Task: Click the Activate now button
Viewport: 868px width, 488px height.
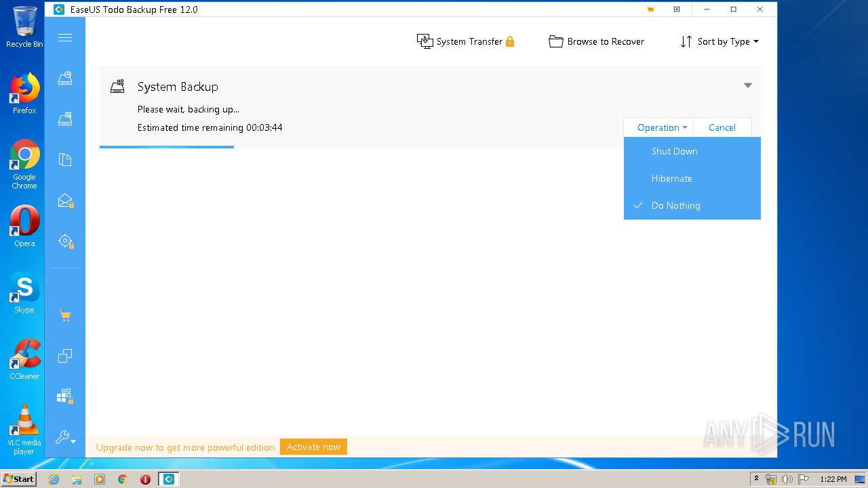Action: [x=313, y=447]
